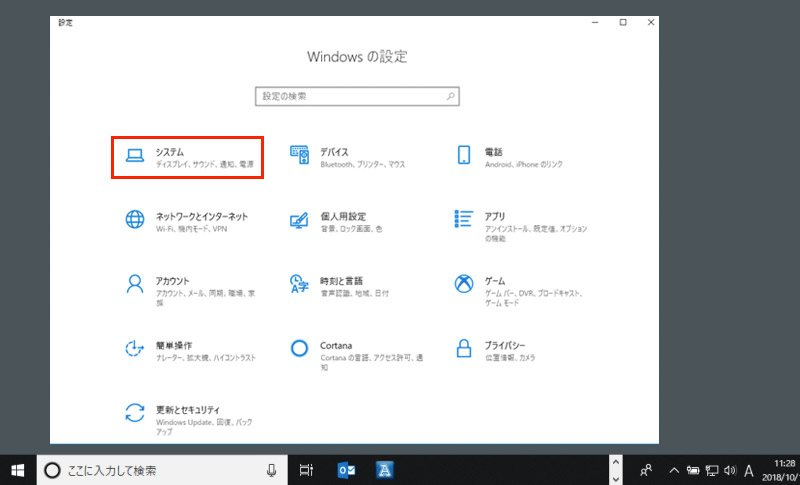Screen dimensions: 800x485
Task: Open the Privacy padlock icon
Action: pyautogui.click(x=464, y=348)
